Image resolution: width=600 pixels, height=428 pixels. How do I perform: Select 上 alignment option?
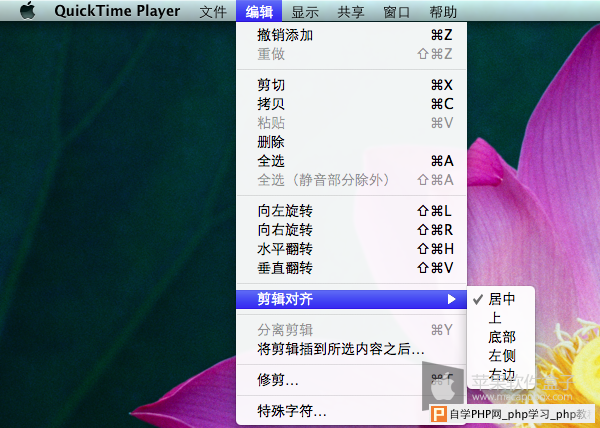pyautogui.click(x=501, y=318)
